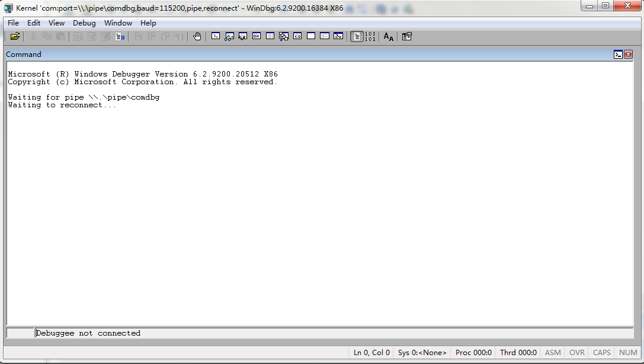Image resolution: width=644 pixels, height=364 pixels.
Task: Open the Call Stack window icon
Action: (284, 36)
